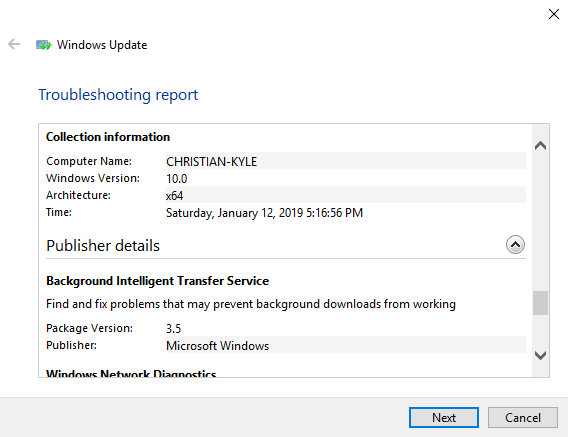Click the Publisher details heading text
The height and width of the screenshot is (437, 568).
click(x=103, y=246)
